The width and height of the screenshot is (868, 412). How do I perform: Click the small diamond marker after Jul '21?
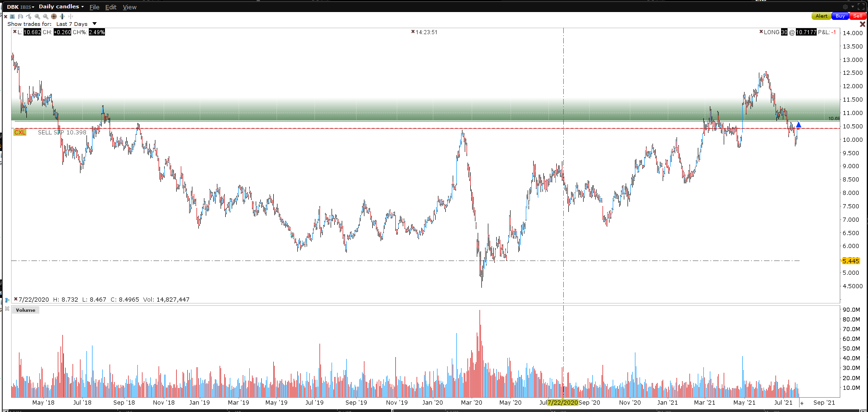802,403
